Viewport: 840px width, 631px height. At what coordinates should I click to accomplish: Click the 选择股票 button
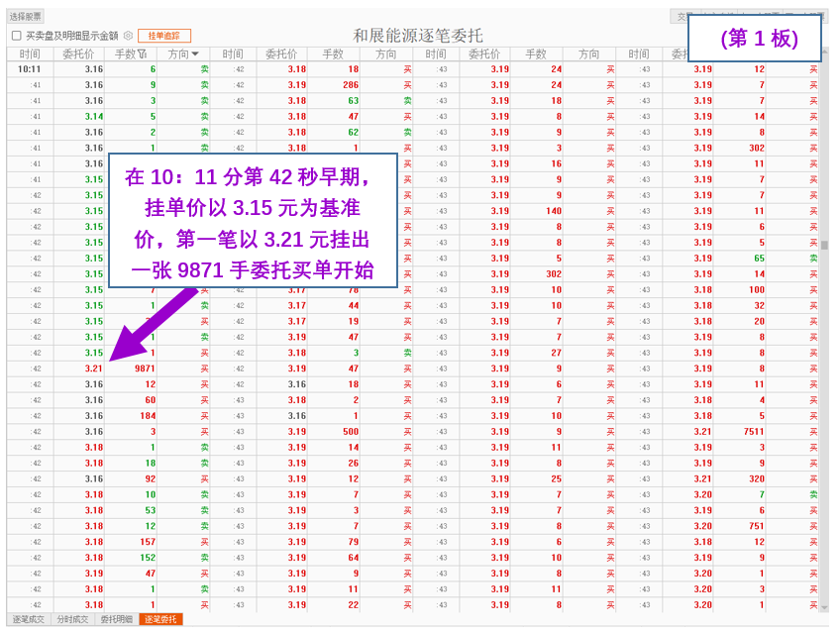click(x=26, y=16)
